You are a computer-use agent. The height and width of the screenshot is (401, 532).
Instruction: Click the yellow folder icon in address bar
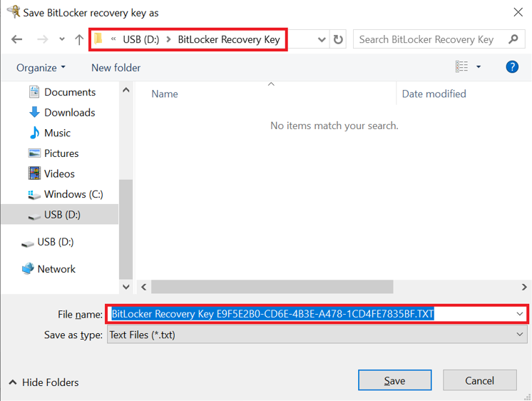tap(98, 39)
